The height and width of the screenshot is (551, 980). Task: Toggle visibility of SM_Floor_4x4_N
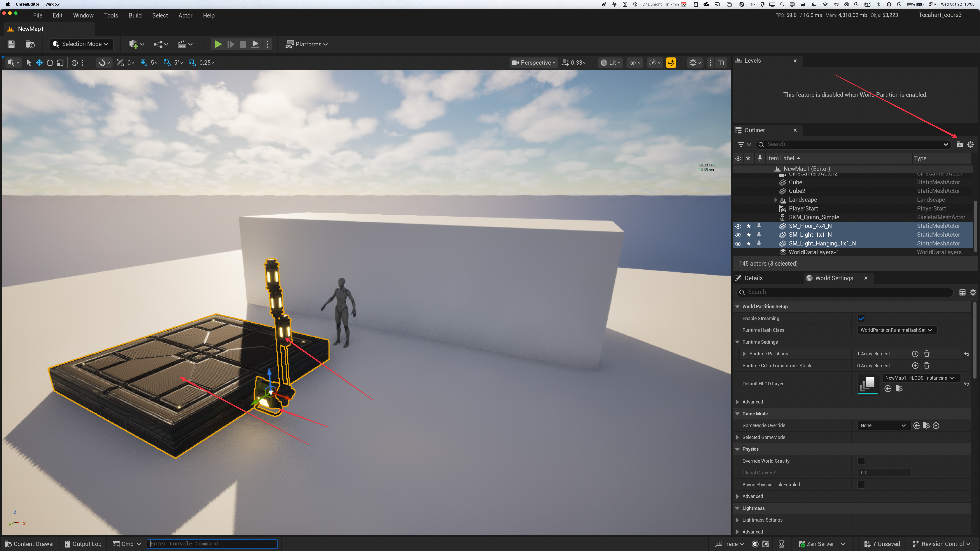pyautogui.click(x=738, y=226)
